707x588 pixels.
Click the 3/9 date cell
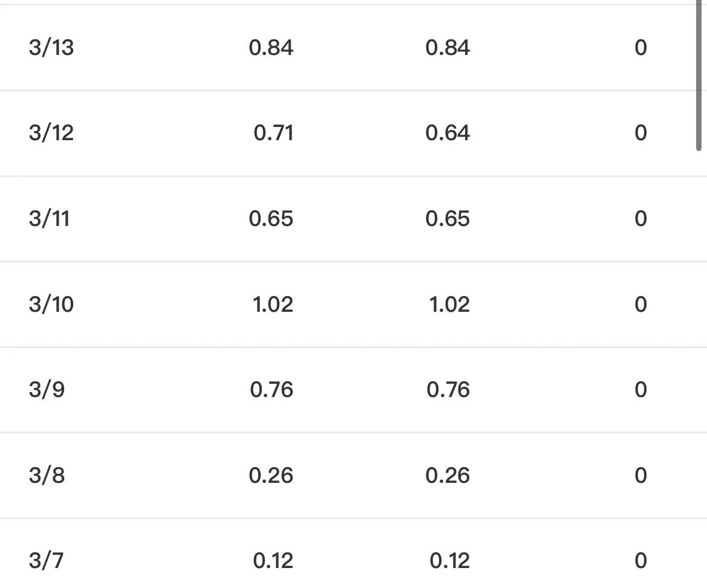[x=47, y=390]
